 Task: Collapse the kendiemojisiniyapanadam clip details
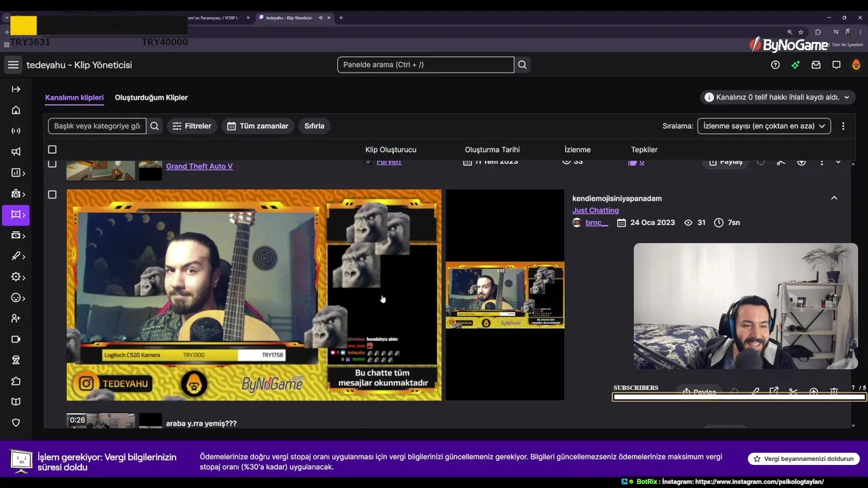pyautogui.click(x=834, y=198)
